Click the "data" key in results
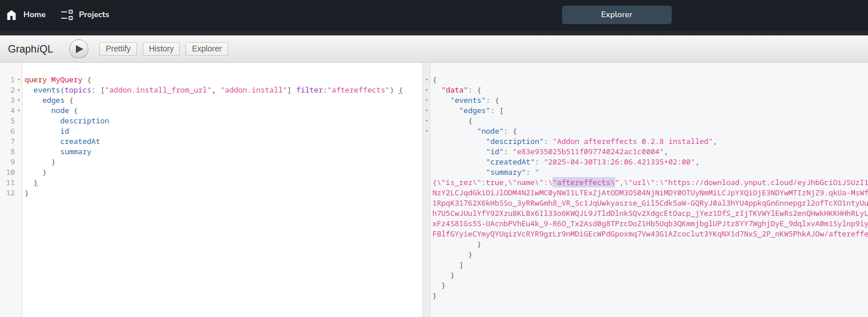 [x=455, y=90]
